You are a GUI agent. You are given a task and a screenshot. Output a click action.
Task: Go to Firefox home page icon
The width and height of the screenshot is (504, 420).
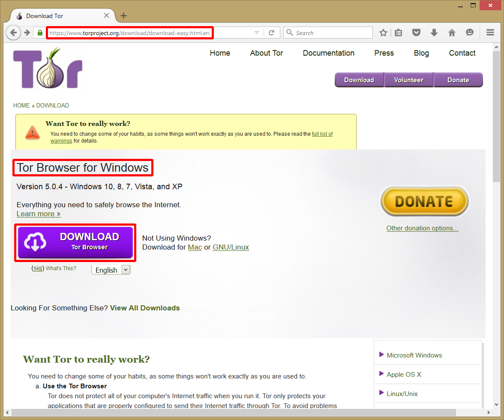(452, 33)
